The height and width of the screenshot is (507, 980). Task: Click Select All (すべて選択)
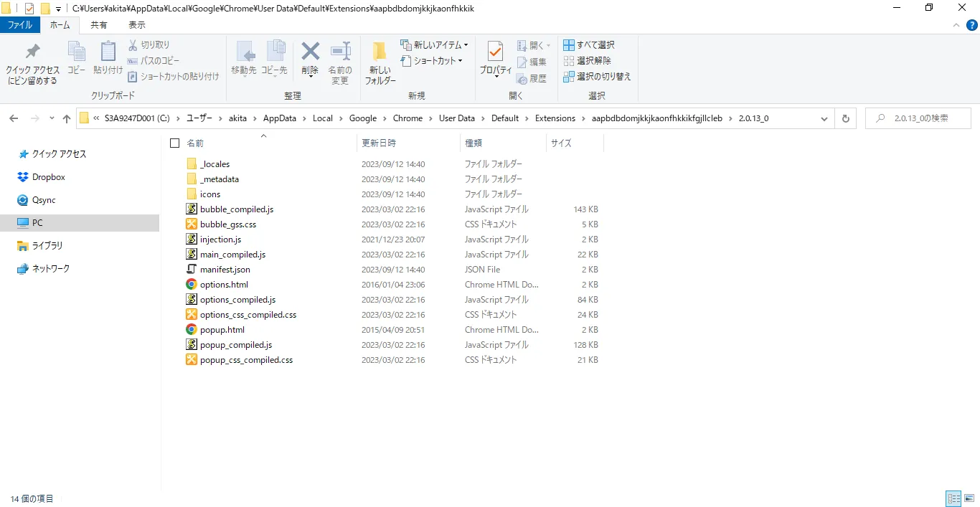click(x=589, y=45)
